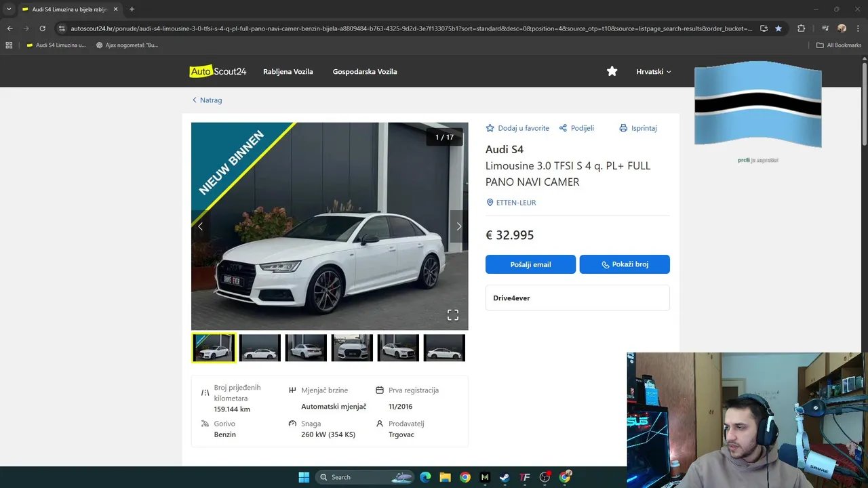Open Chrome apps grid icon
The width and height of the screenshot is (868, 488).
(9, 45)
